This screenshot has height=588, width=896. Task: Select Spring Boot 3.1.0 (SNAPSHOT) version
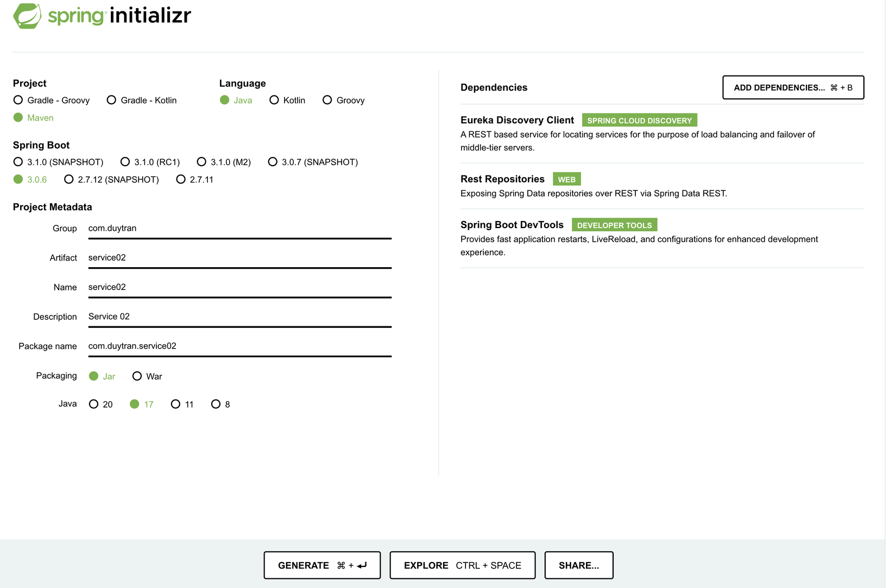pos(18,162)
